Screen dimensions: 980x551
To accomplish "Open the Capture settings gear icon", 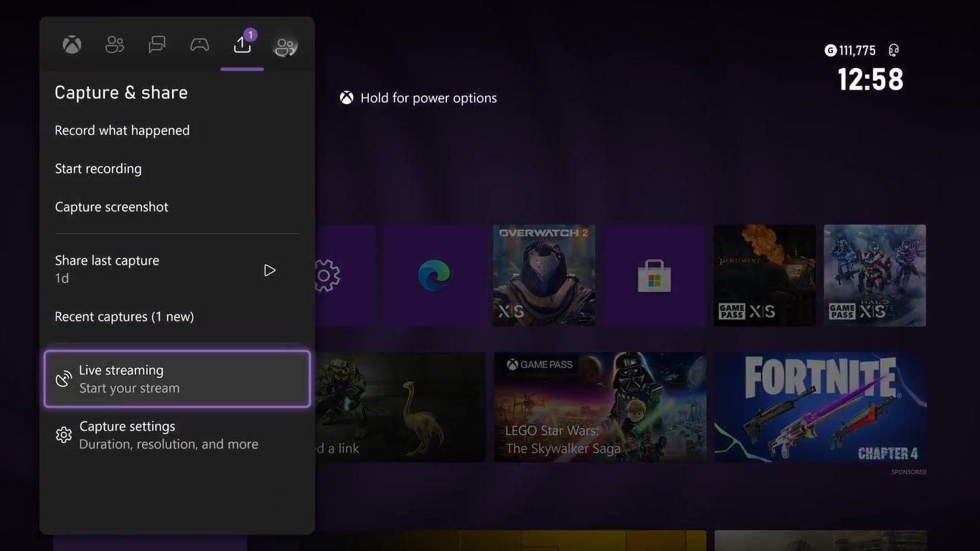I will [63, 434].
